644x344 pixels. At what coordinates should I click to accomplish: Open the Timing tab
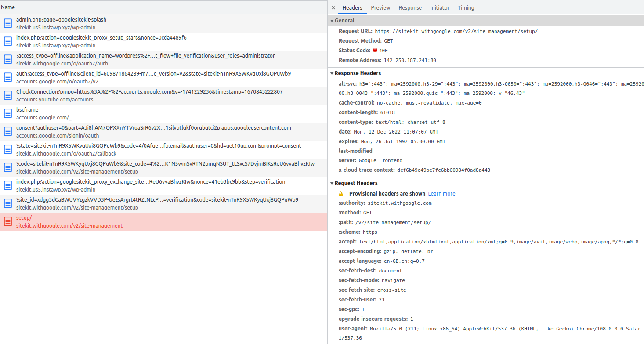pyautogui.click(x=466, y=7)
